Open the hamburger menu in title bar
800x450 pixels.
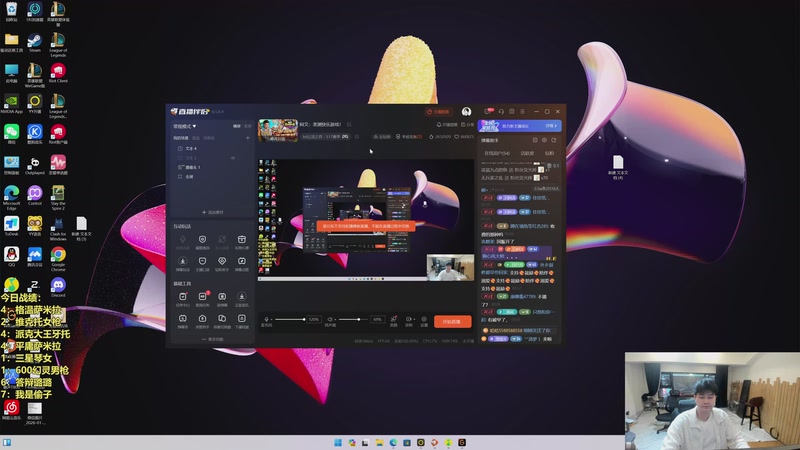pos(522,112)
